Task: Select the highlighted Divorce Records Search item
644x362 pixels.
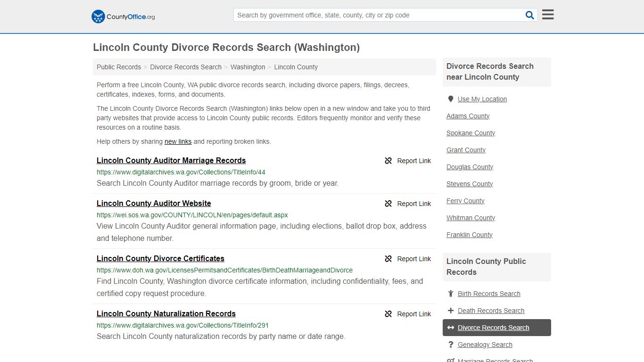Action: pos(497,328)
